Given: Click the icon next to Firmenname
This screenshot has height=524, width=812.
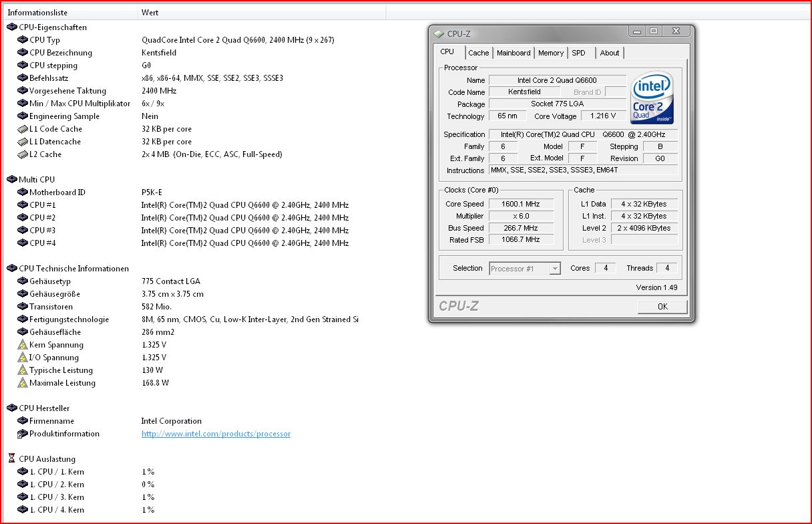Looking at the screenshot, I should pos(23,421).
